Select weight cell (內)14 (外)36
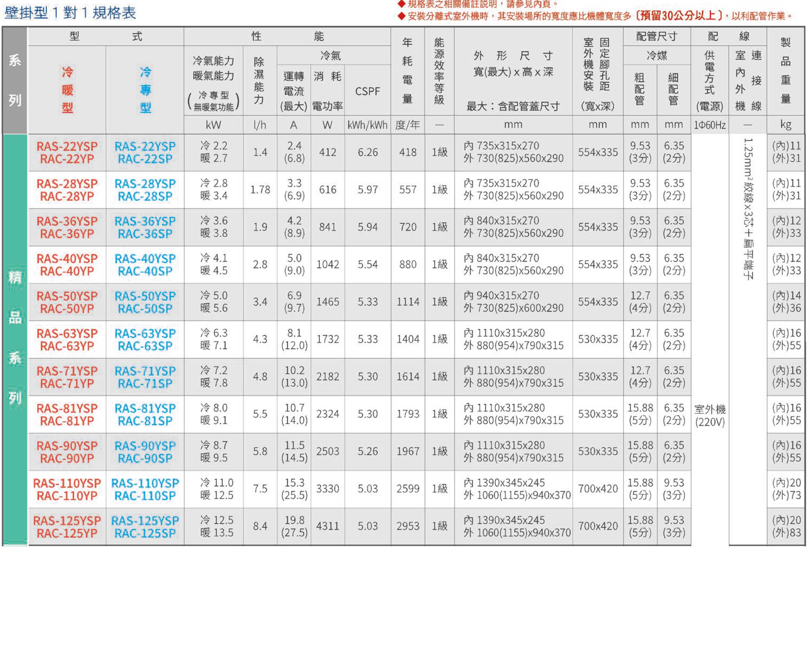 coord(786,302)
